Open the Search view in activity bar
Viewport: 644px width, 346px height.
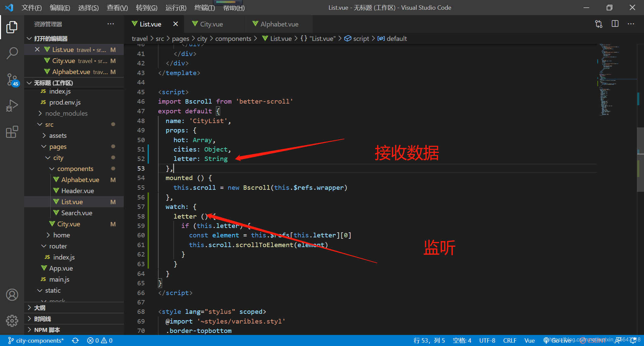pyautogui.click(x=12, y=53)
